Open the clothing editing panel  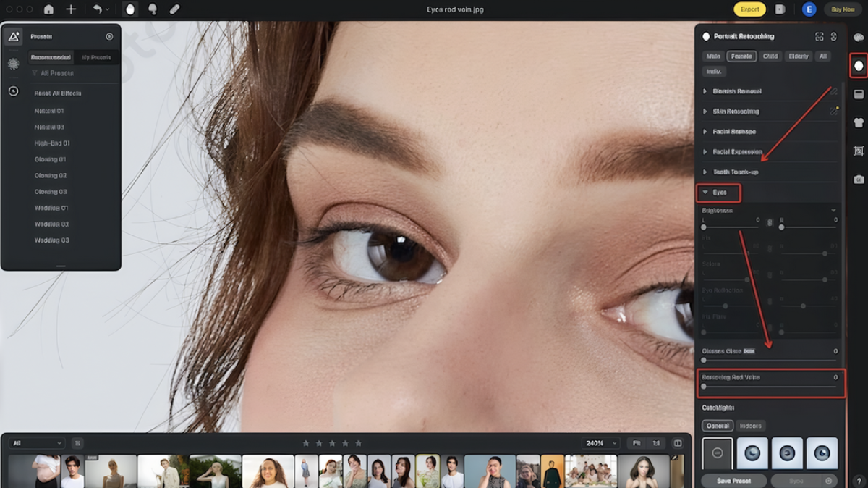(858, 122)
